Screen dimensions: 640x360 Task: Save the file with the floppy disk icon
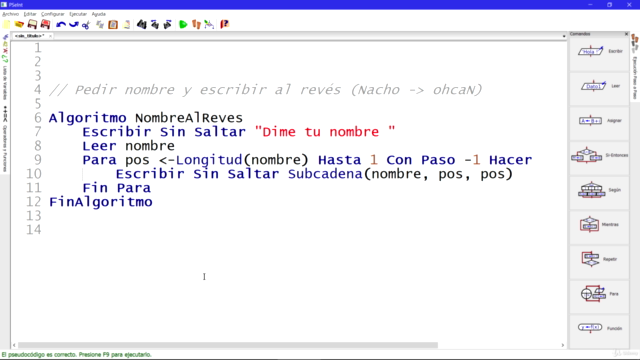tap(32, 24)
